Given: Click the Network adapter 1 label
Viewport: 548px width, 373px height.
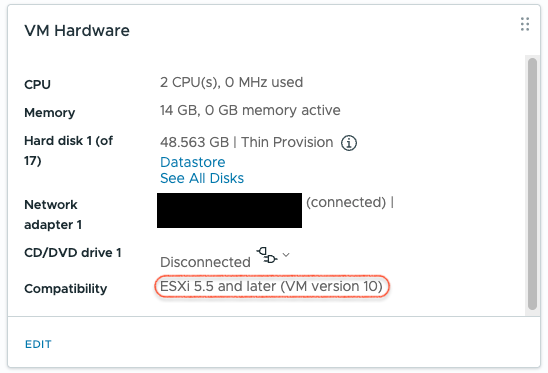Looking at the screenshot, I should pos(53,215).
